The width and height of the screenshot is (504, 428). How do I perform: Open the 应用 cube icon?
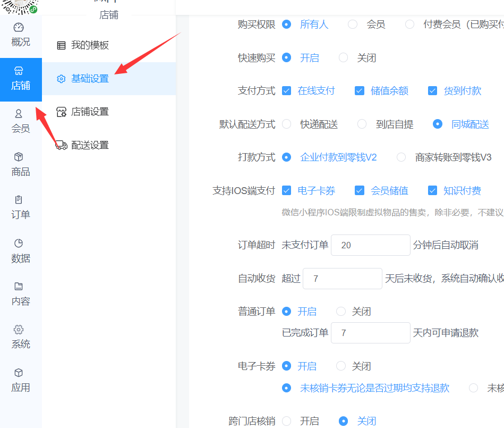point(19,373)
